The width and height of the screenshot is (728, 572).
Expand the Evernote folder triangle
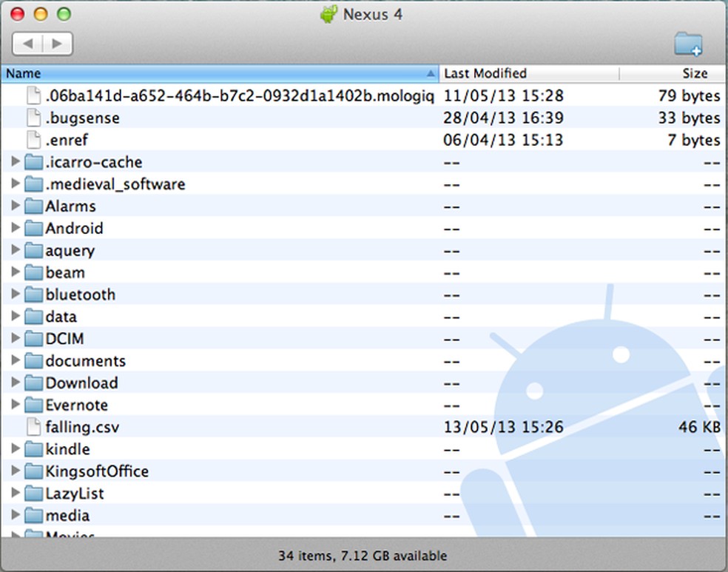(16, 404)
